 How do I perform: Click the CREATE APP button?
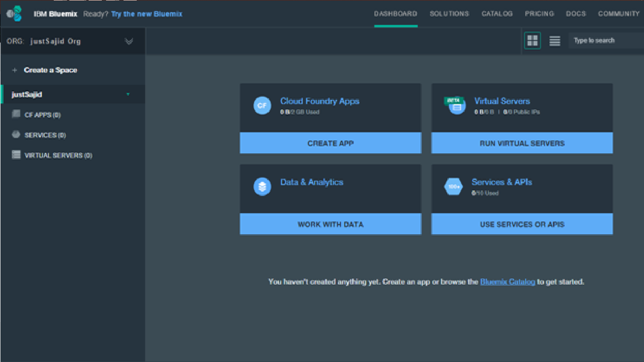330,143
